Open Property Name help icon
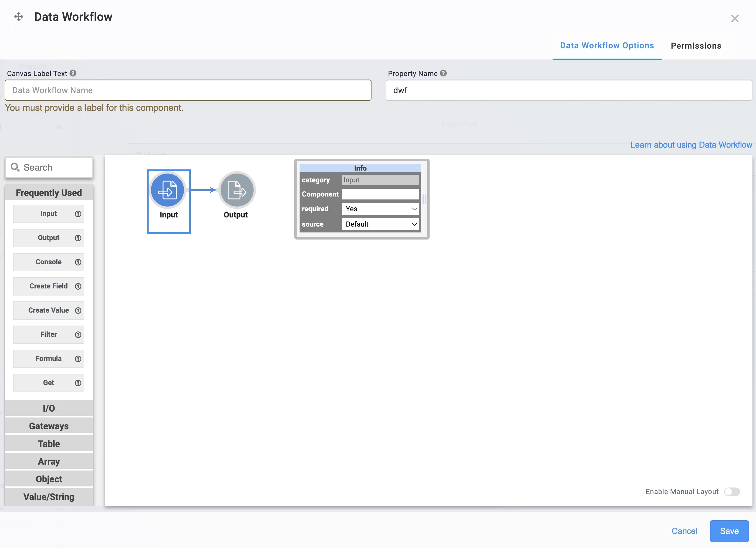This screenshot has height=548, width=756. pyautogui.click(x=443, y=73)
